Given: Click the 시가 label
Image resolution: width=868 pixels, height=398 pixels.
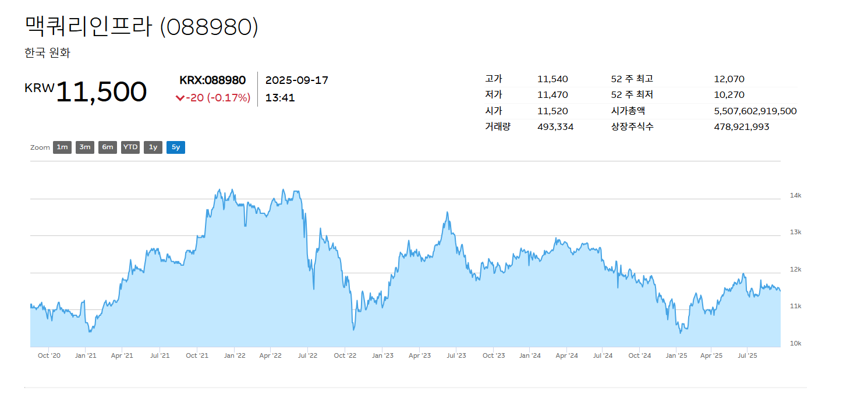Looking at the screenshot, I should coord(493,110).
